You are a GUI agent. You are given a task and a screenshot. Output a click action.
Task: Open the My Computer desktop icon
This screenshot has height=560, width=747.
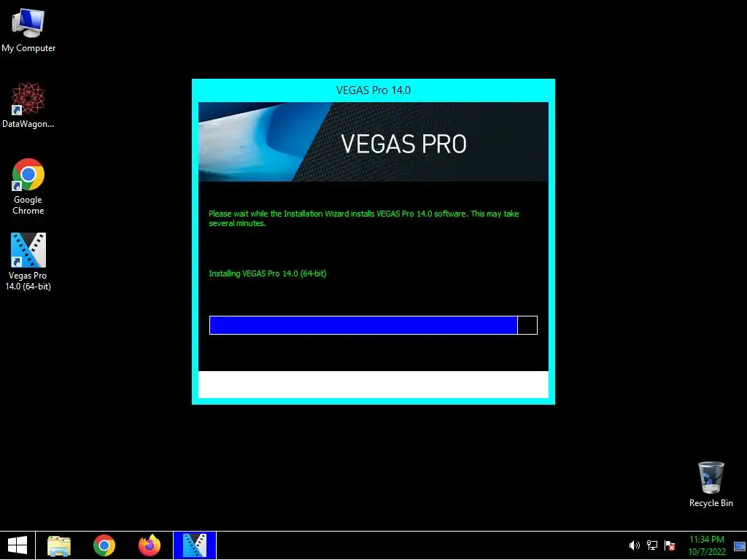pos(28,31)
